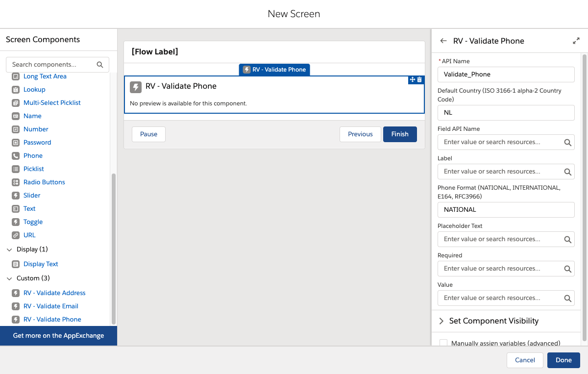
Task: Click the search magnifier in components search
Action: [100, 65]
